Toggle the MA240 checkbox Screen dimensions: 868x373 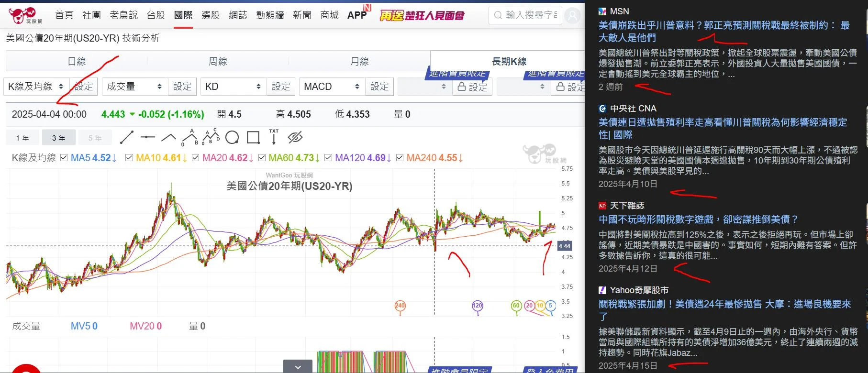(400, 158)
